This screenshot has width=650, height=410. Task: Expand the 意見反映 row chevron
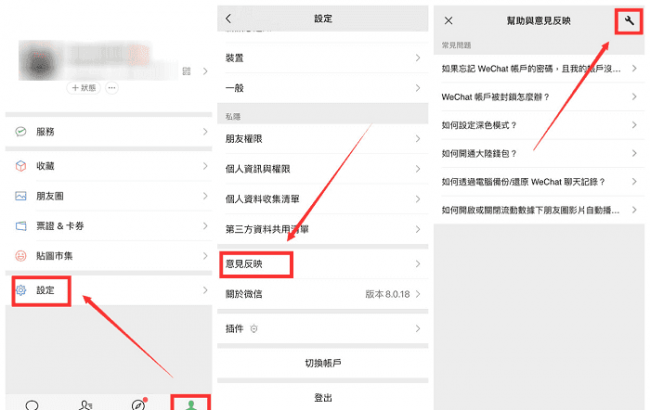pyautogui.click(x=418, y=264)
